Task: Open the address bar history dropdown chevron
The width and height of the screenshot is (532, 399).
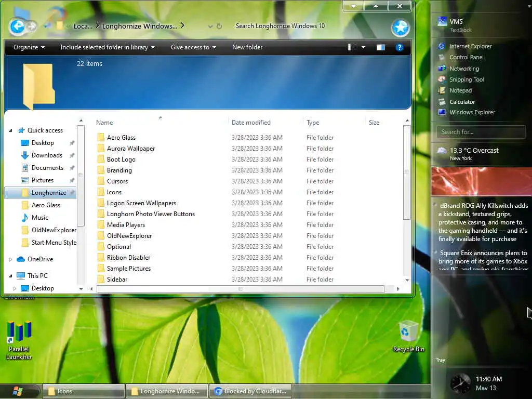Action: click(x=210, y=26)
